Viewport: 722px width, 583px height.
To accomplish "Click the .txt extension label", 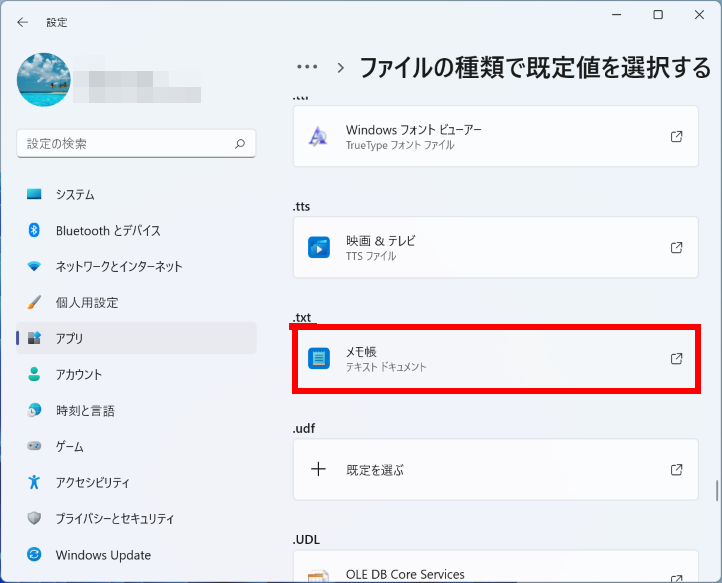I will 302,317.
